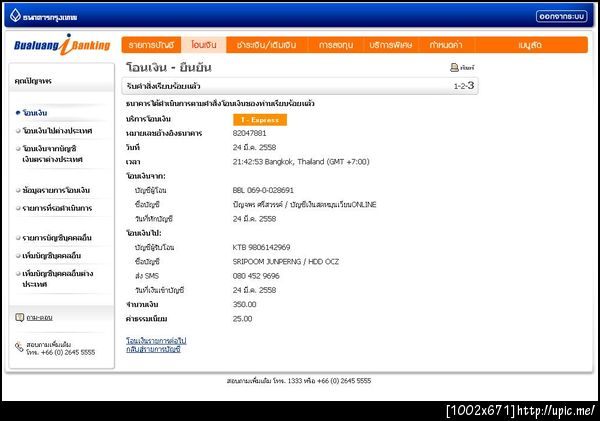Open the ชำระเงิน/เติมเงิน payment tab
600x421 pixels.
coord(266,45)
